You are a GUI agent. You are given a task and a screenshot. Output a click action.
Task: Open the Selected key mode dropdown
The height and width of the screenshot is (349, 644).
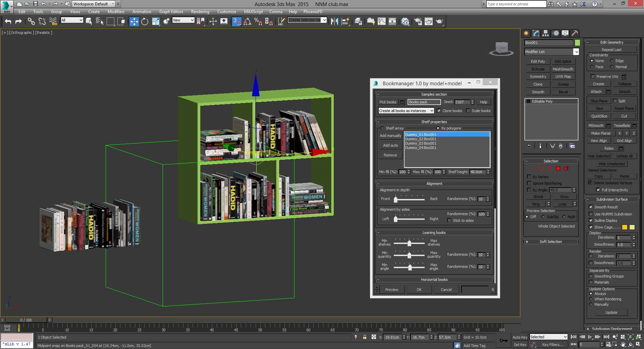548,337
